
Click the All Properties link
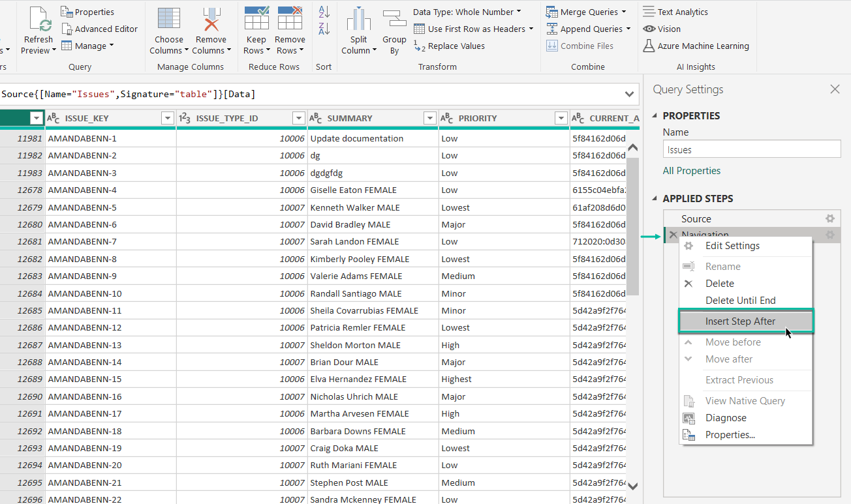[x=691, y=171]
